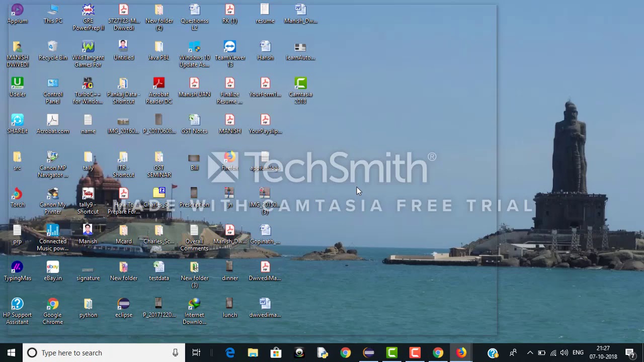Open the signature image file
644x362 pixels.
pos(88,271)
